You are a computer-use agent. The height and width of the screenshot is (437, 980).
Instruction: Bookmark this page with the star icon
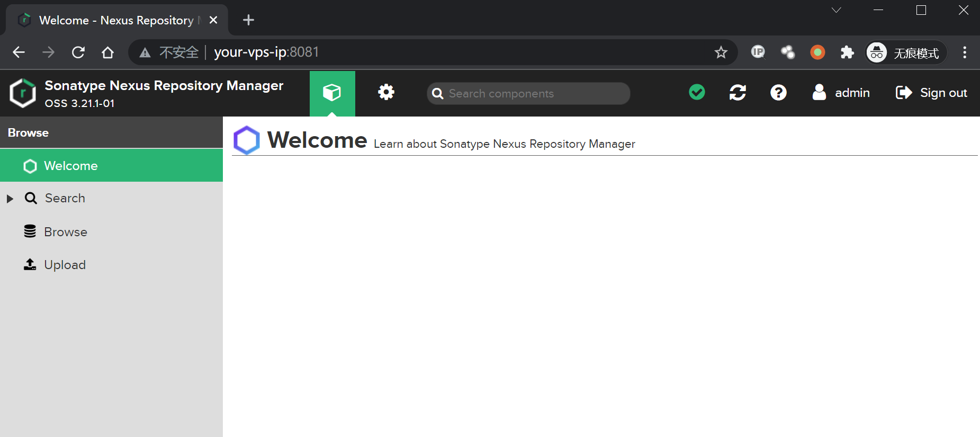(721, 52)
